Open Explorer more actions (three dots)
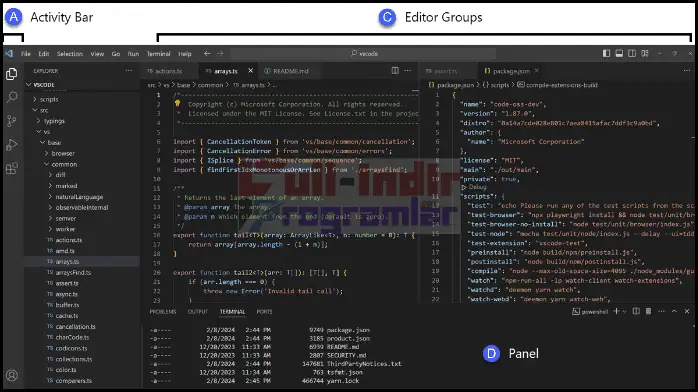 tap(129, 71)
